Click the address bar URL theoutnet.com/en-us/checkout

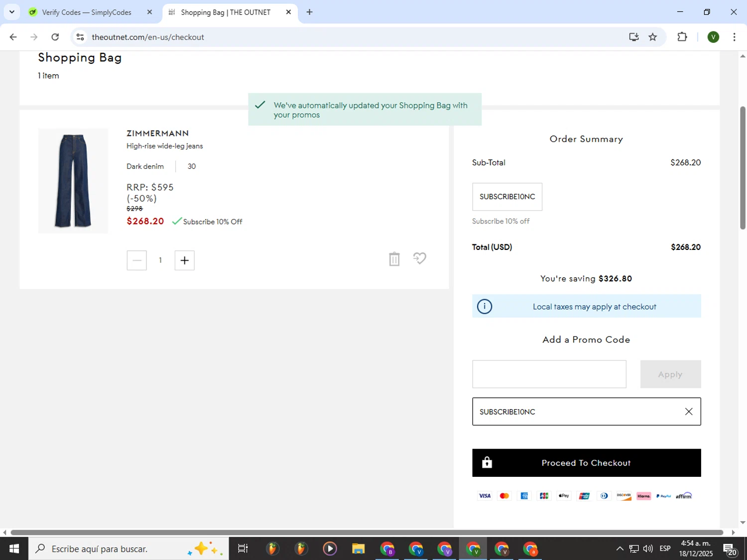point(148,37)
